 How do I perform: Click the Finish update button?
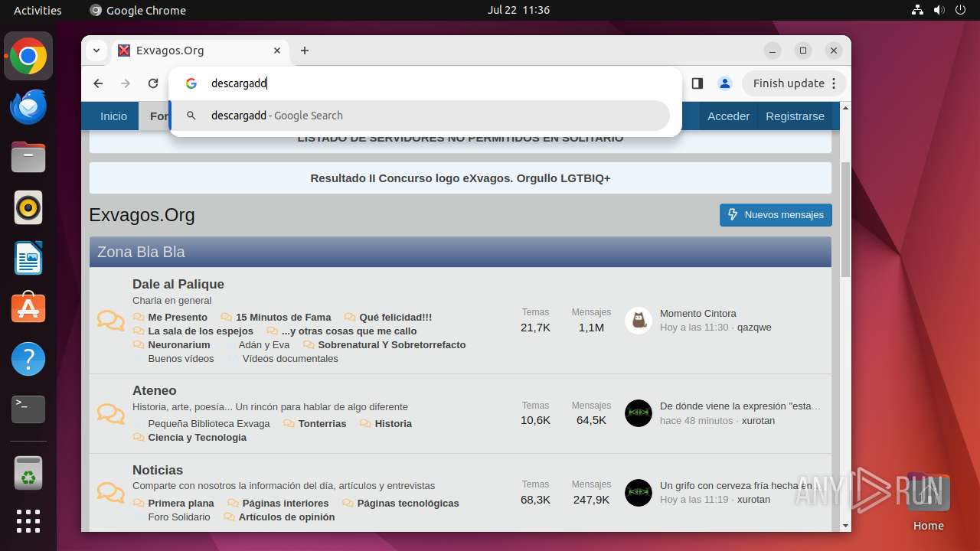[x=794, y=83]
